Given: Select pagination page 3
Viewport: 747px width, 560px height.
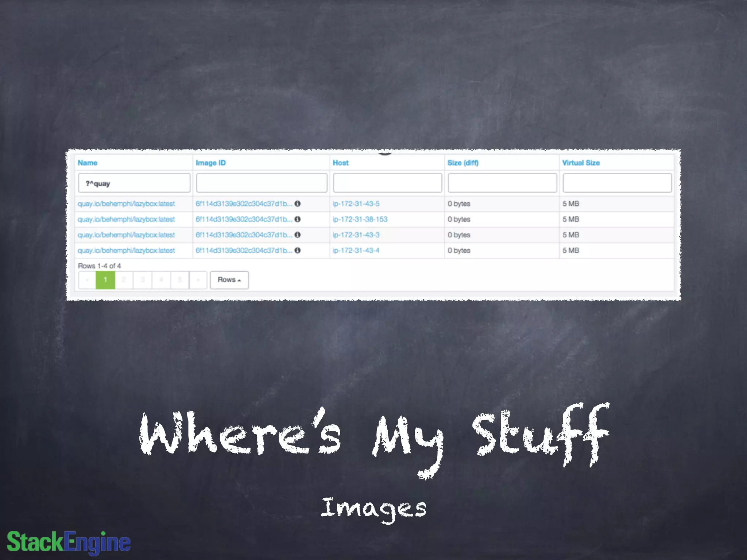Looking at the screenshot, I should click(x=143, y=280).
